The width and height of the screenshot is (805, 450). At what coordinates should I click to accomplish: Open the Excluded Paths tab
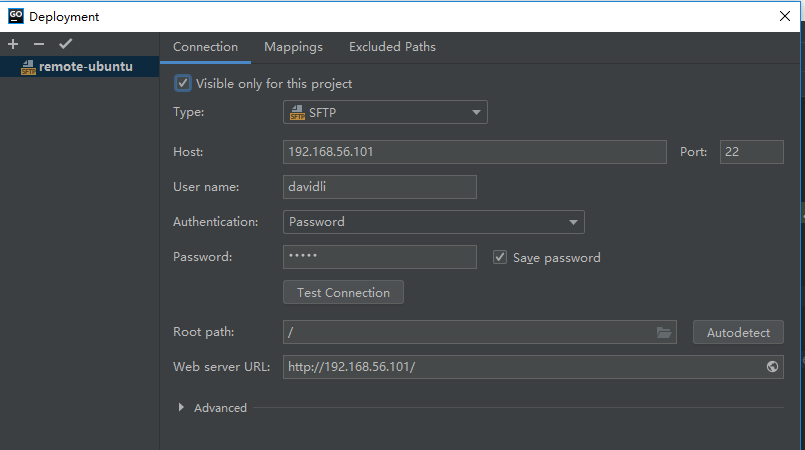coord(392,47)
